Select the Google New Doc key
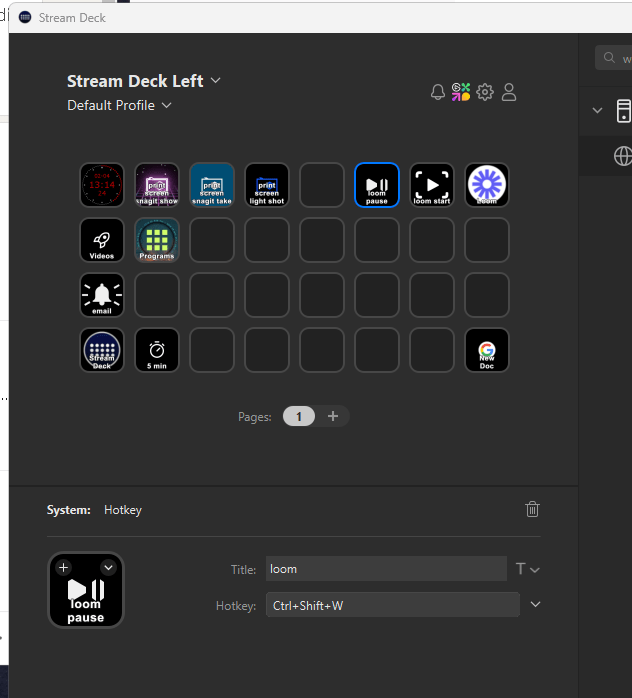The image size is (632, 698). (x=487, y=350)
